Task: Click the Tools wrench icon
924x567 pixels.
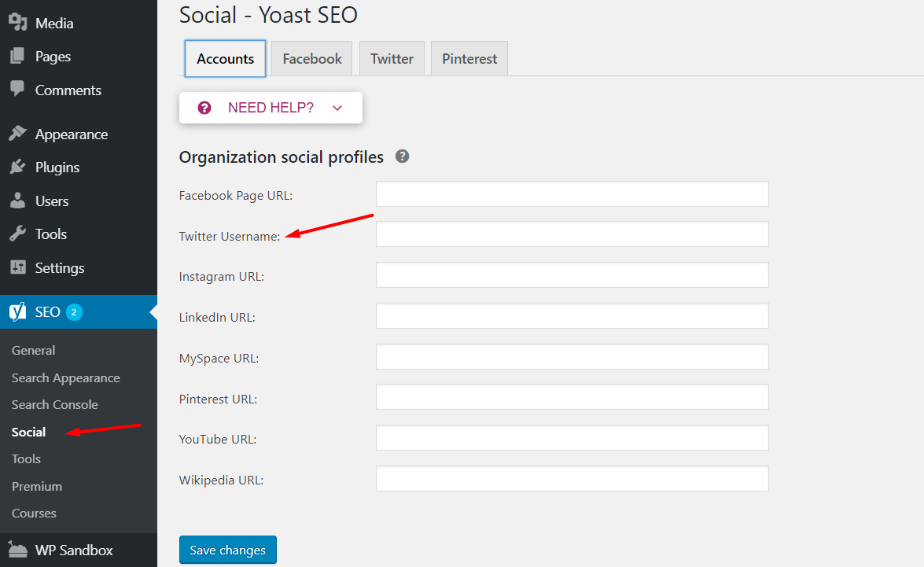Action: pyautogui.click(x=17, y=234)
